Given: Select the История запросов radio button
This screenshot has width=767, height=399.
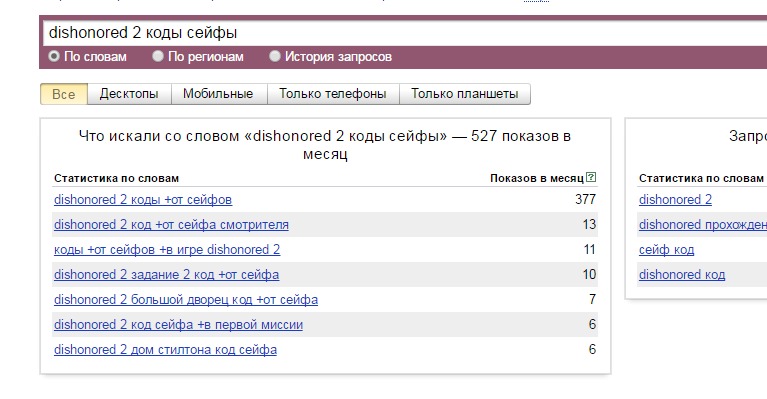Looking at the screenshot, I should [x=275, y=56].
